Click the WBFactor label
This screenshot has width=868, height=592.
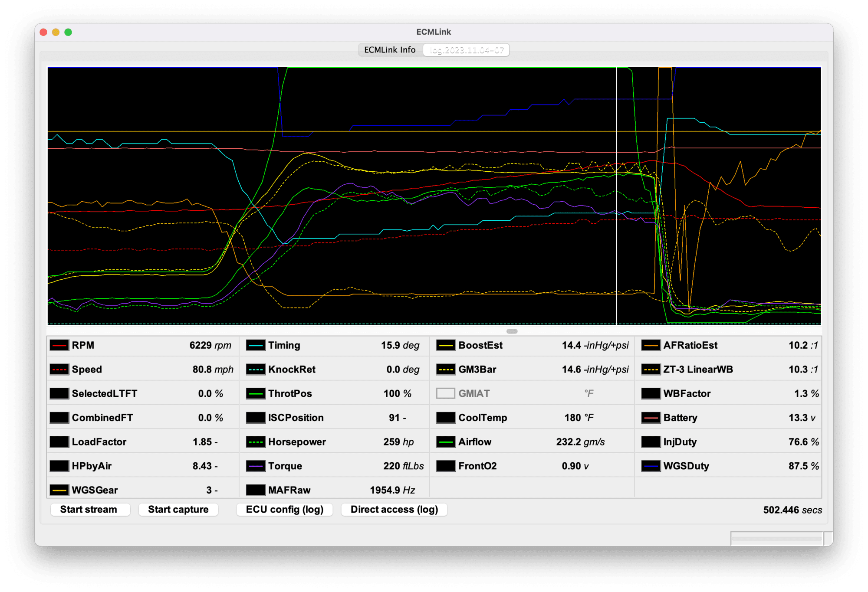click(687, 393)
